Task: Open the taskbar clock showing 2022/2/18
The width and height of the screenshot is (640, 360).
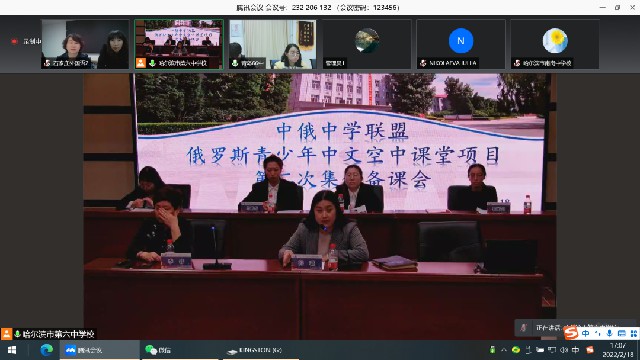Action: (x=618, y=350)
